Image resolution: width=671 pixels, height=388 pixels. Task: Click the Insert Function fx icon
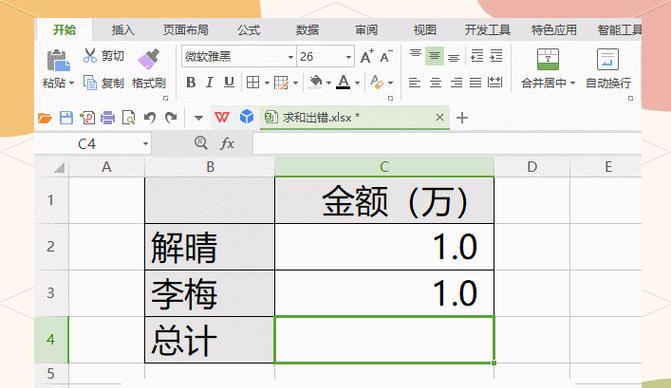[x=227, y=144]
